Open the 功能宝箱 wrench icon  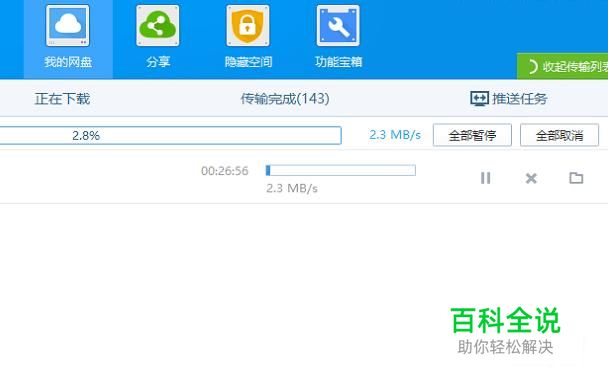[338, 26]
